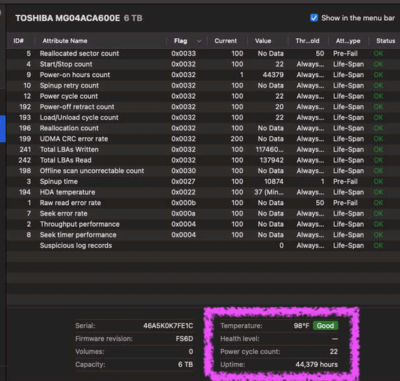Select the HDA temperature row
Viewport: 400px width, 381px height.
203,192
